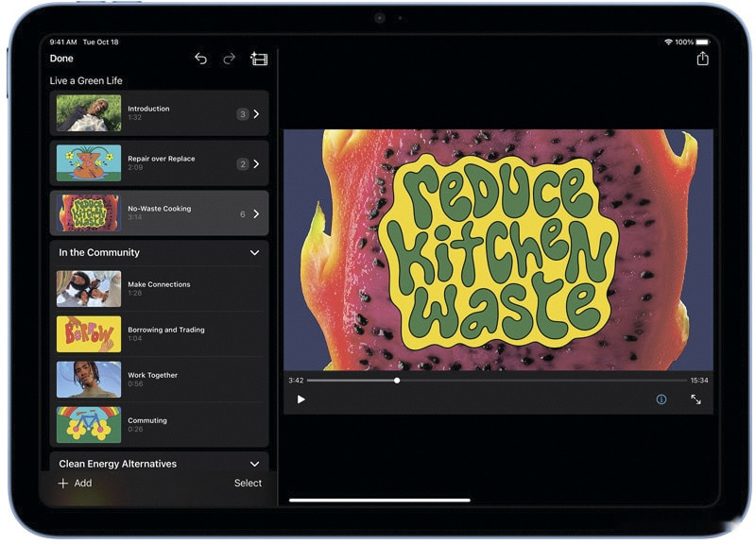
Task: Click the Make Connections thumbnail
Action: click(x=89, y=289)
